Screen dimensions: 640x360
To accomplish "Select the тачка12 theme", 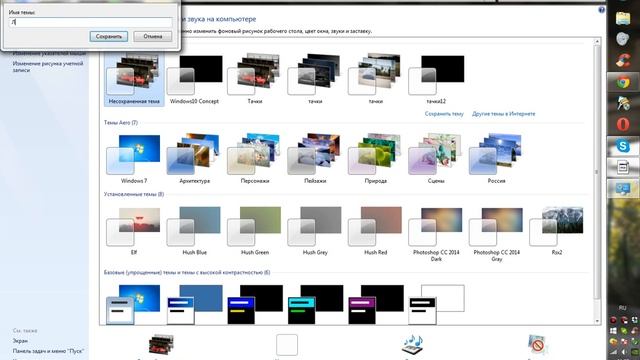I will [436, 79].
